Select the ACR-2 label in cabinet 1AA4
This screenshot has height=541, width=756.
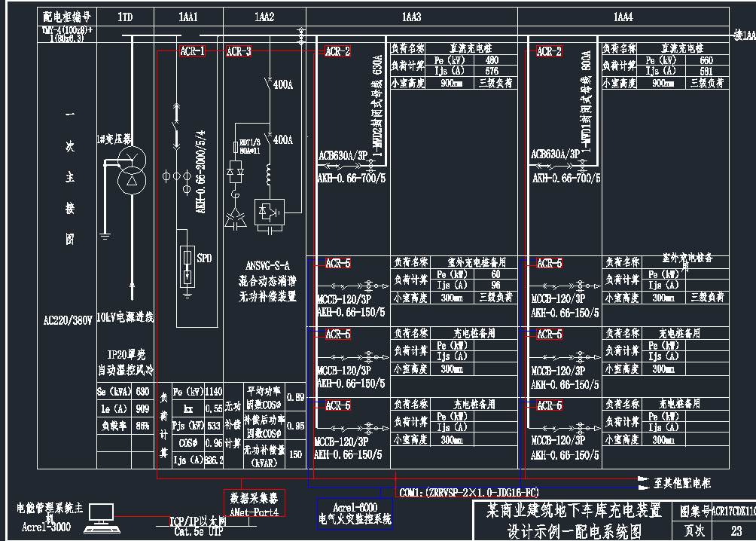[x=549, y=51]
